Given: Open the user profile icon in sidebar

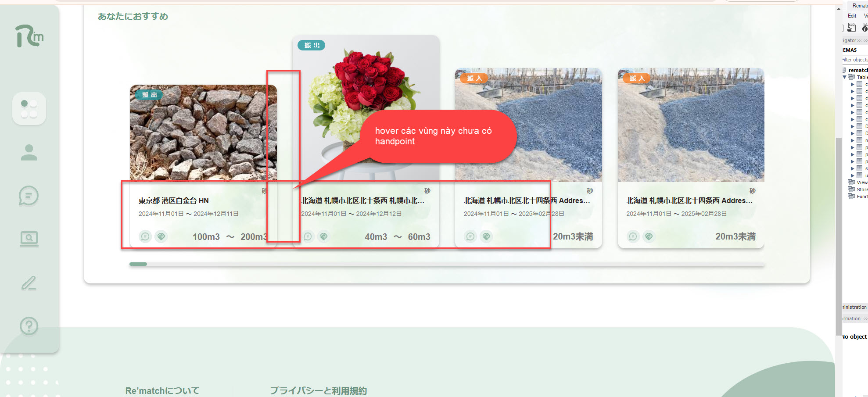Looking at the screenshot, I should pos(29,153).
